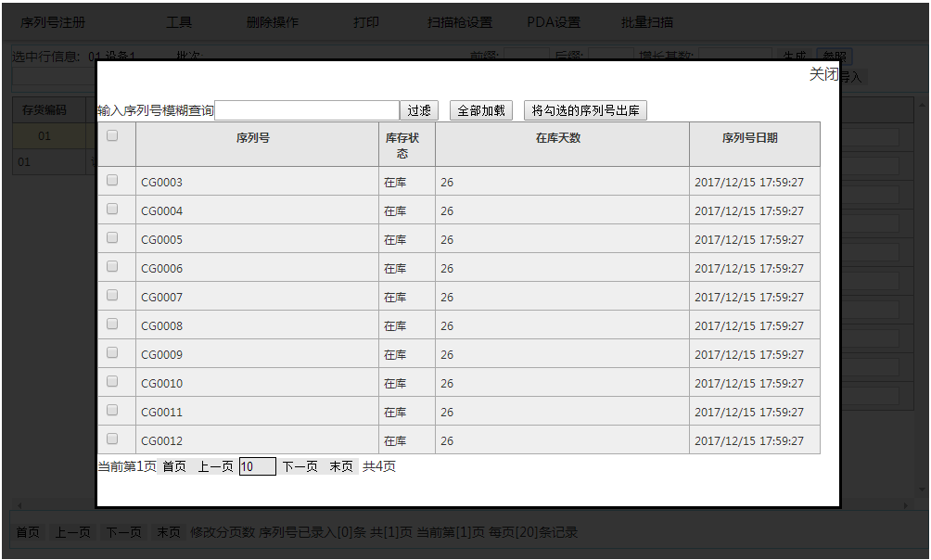The image size is (931, 560).
Task: Click the 过滤 filter button
Action: 419,110
